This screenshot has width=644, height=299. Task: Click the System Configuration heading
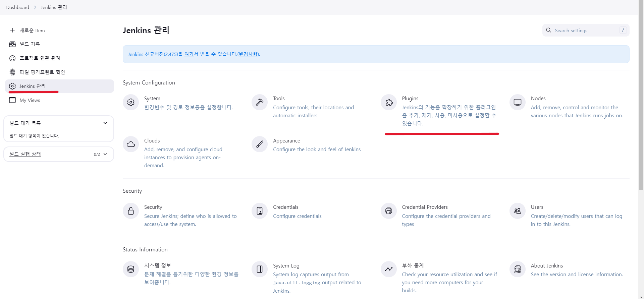click(x=149, y=82)
